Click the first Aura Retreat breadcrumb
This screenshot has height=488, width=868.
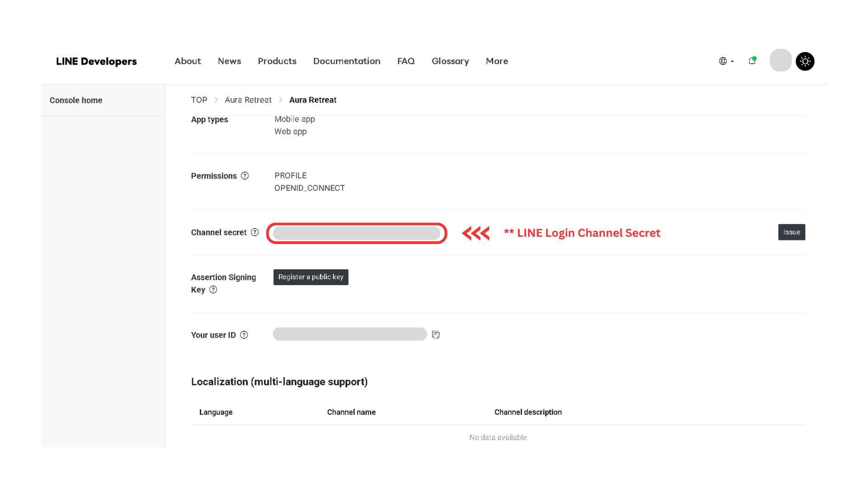(x=248, y=100)
